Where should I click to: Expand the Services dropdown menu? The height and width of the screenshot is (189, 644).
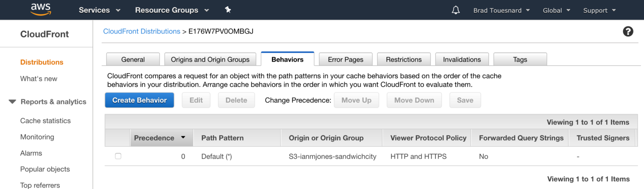[100, 10]
